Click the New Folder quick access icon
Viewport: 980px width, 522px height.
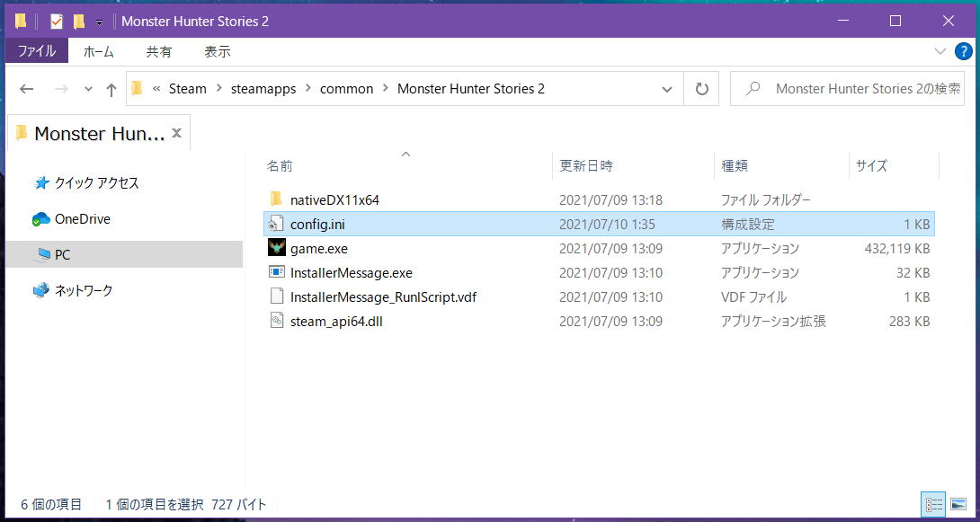click(79, 22)
